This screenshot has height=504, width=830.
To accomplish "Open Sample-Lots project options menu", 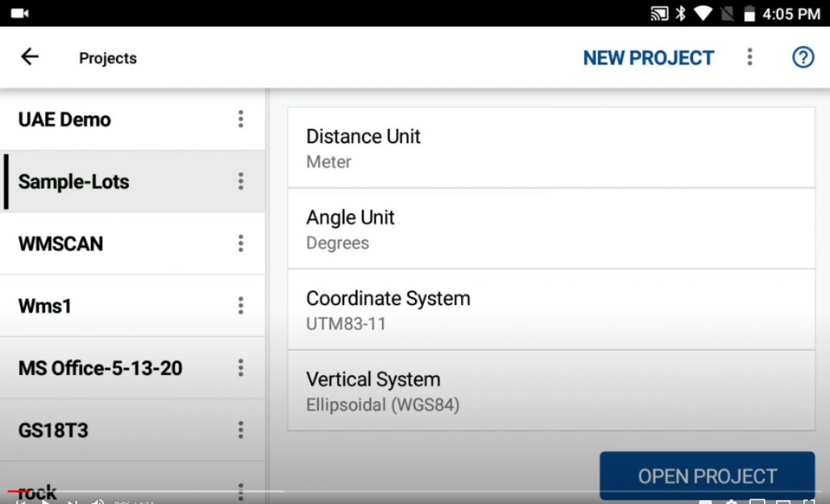I will [241, 181].
